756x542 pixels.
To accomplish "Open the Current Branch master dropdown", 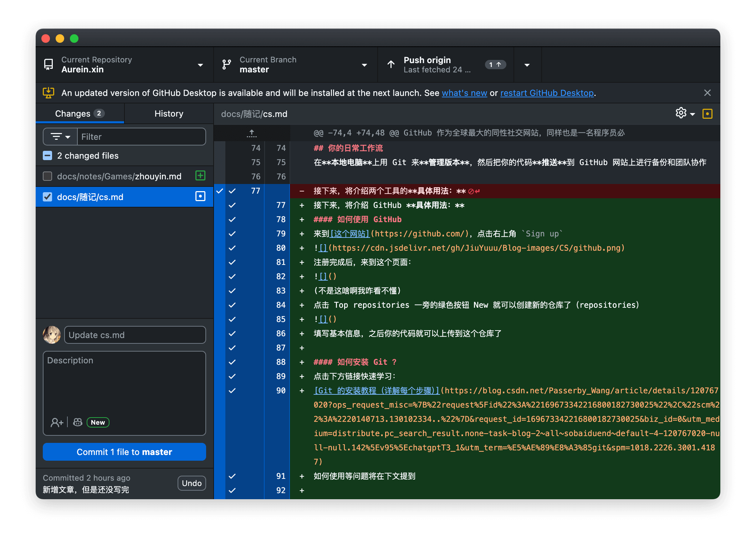I will pyautogui.click(x=295, y=65).
